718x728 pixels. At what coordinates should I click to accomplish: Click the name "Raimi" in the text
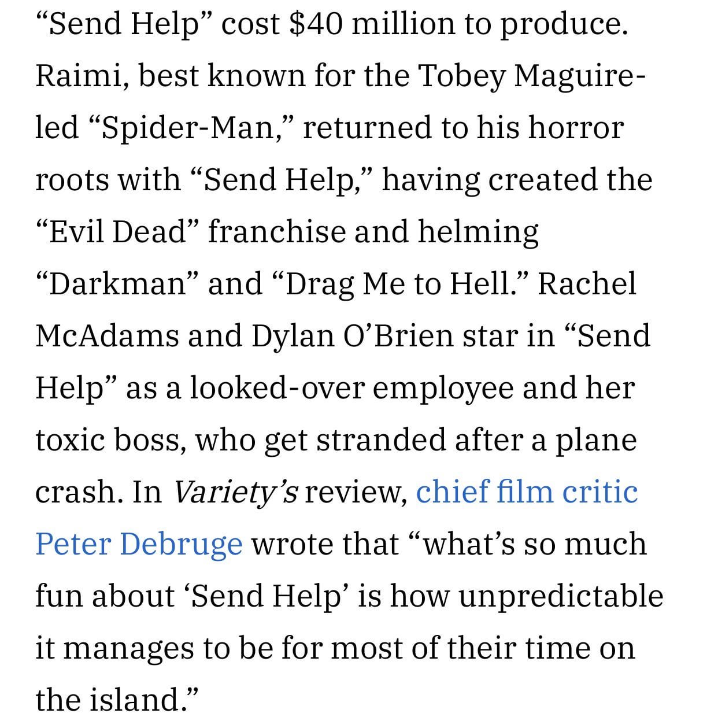82,76
